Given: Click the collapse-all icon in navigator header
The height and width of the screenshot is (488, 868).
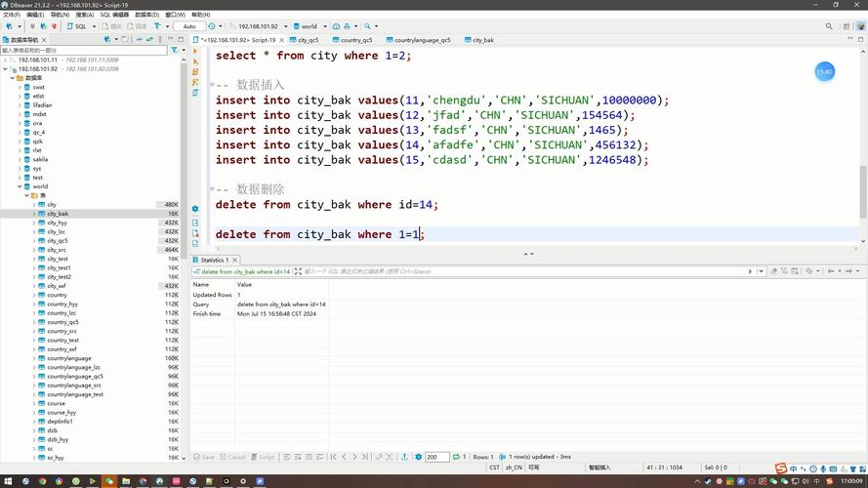Looking at the screenshot, I should tap(139, 40).
